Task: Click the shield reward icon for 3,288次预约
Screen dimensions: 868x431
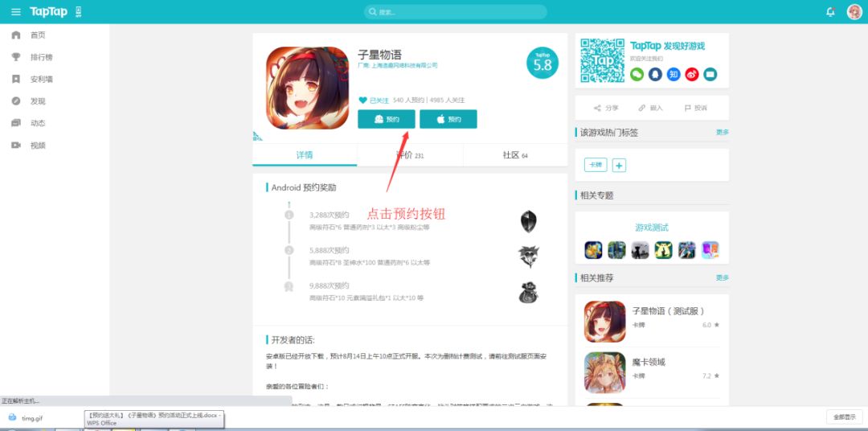Action: [528, 222]
